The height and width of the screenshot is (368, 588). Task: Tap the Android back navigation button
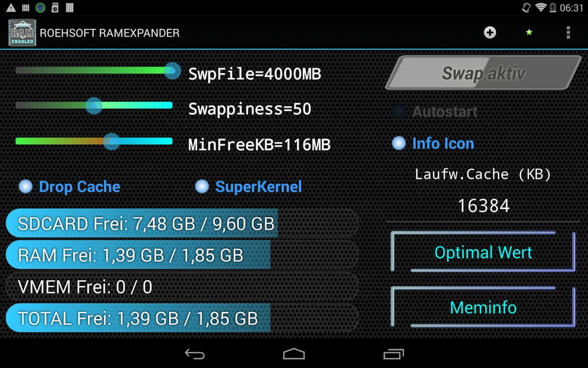point(195,354)
